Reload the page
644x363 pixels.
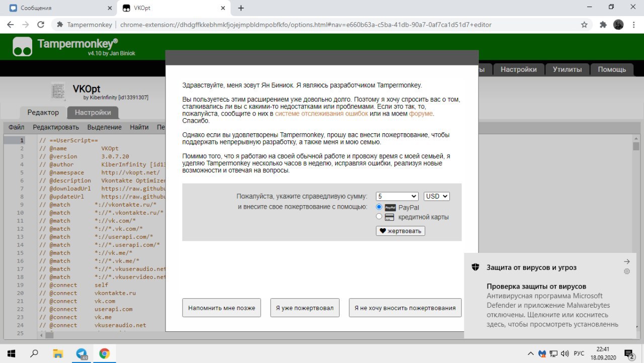click(x=41, y=24)
